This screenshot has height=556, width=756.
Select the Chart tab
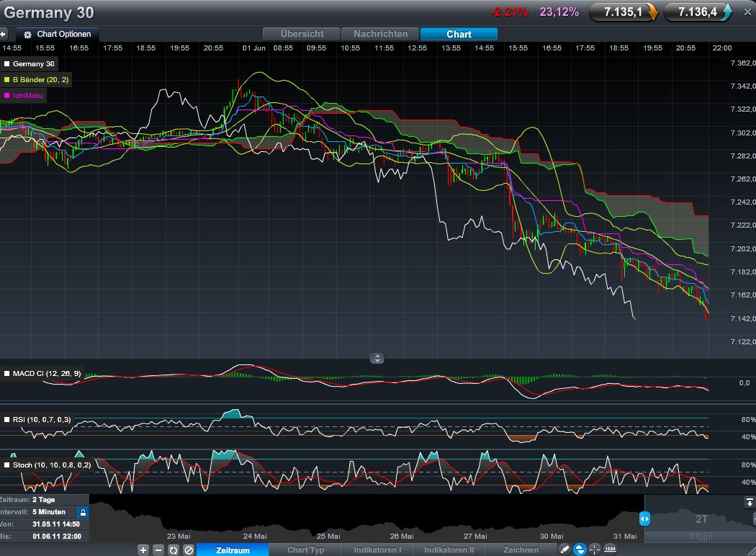point(459,34)
